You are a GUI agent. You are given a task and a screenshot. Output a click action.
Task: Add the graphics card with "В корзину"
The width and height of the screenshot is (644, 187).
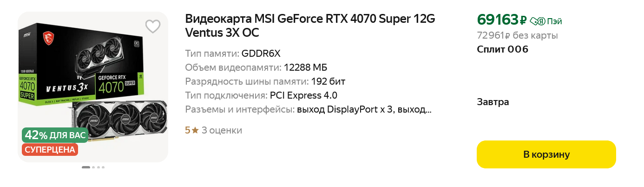(x=546, y=154)
